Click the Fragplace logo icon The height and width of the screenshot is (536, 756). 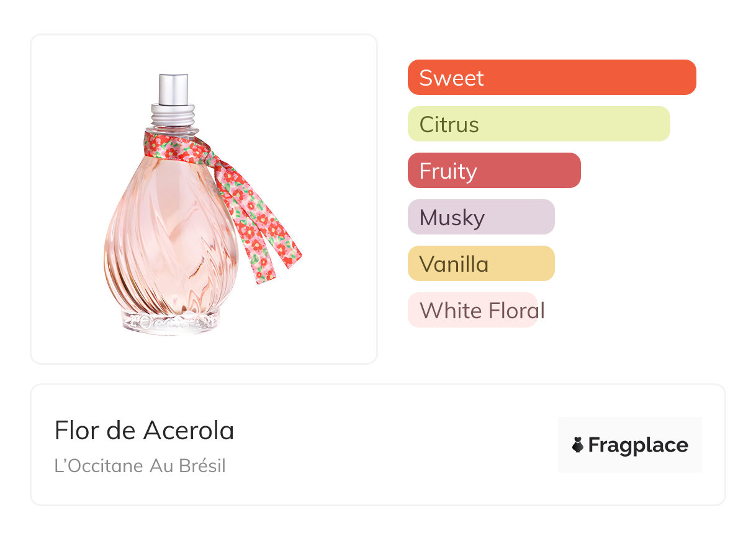pyautogui.click(x=578, y=445)
